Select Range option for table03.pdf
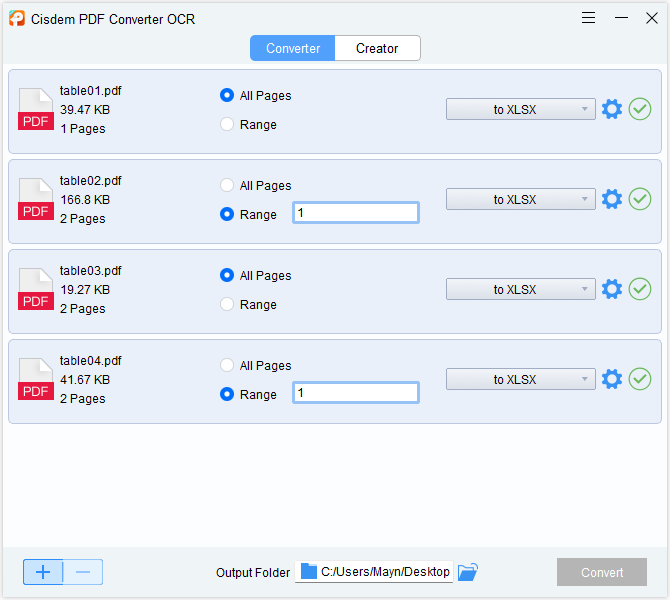The width and height of the screenshot is (670, 600). 248,305
